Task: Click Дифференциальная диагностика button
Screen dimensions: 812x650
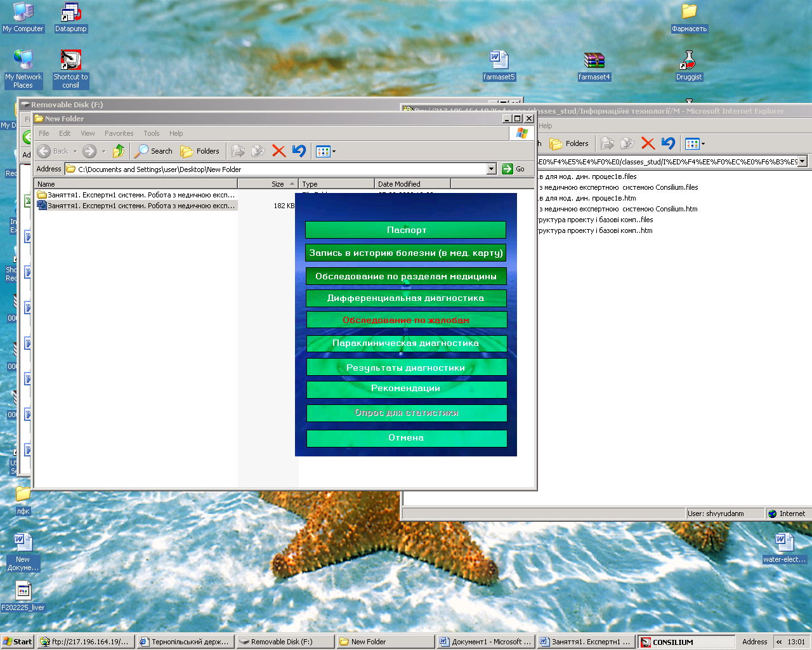Action: coord(406,298)
